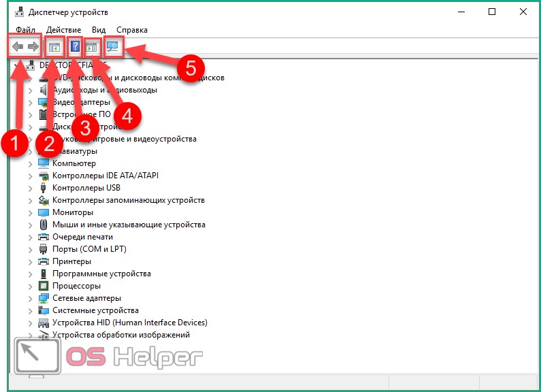Viewport: 541px width, 392px height.
Task: Click the icon of Контроллеры запоминающих устройств
Action: (x=44, y=200)
